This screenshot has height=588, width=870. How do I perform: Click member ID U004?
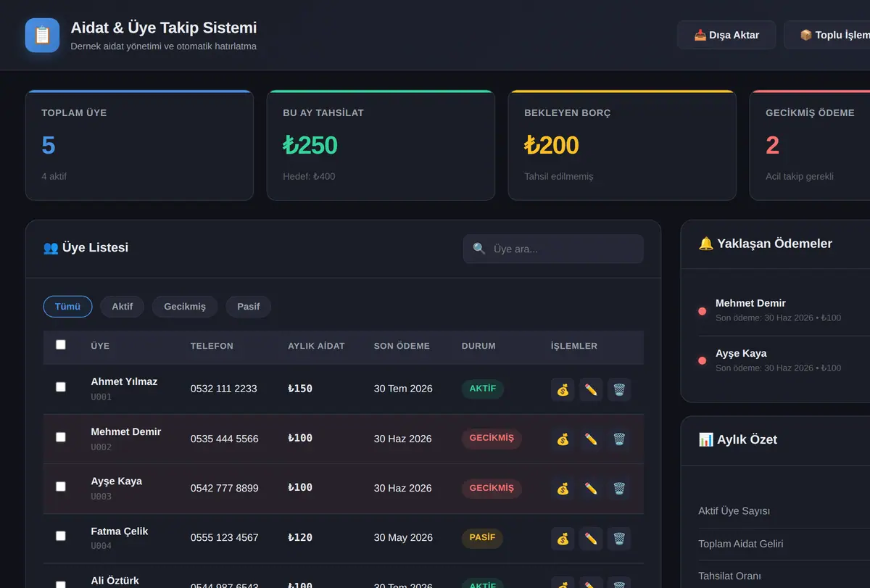(x=101, y=546)
